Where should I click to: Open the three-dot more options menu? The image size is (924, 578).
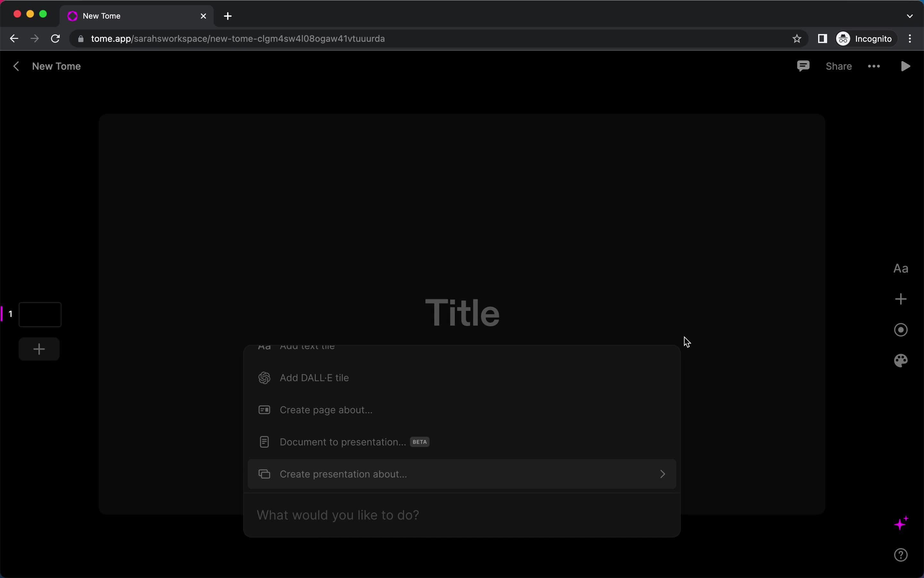[874, 66]
